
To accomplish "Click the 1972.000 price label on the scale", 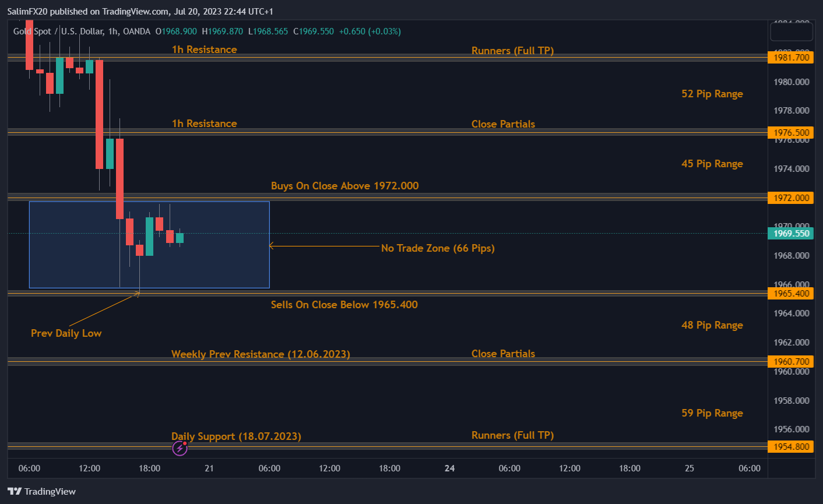I will tap(790, 198).
